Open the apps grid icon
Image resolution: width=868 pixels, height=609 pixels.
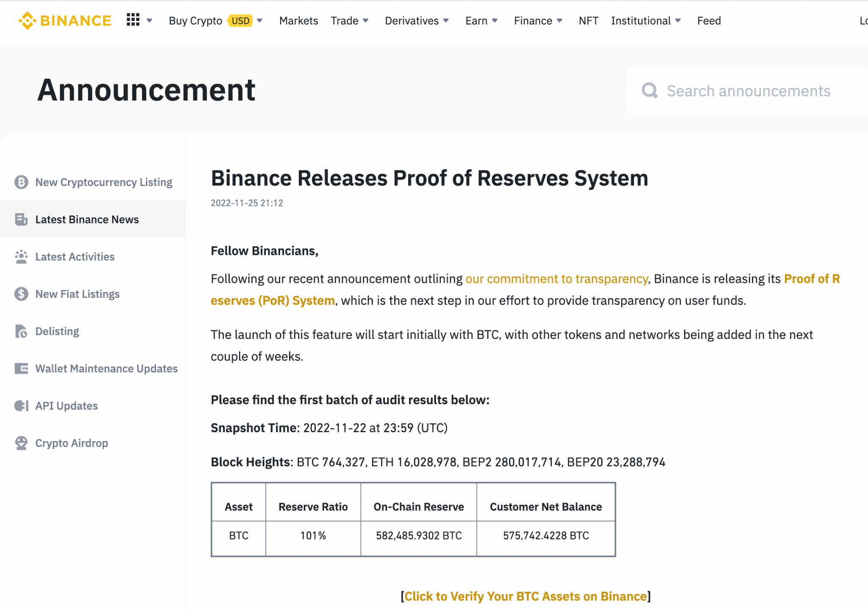click(133, 20)
